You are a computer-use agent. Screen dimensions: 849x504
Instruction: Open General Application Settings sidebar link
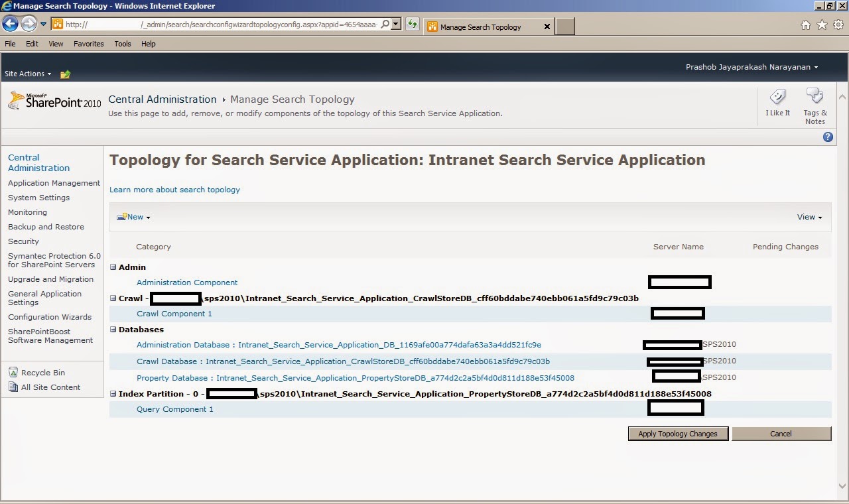tap(44, 298)
